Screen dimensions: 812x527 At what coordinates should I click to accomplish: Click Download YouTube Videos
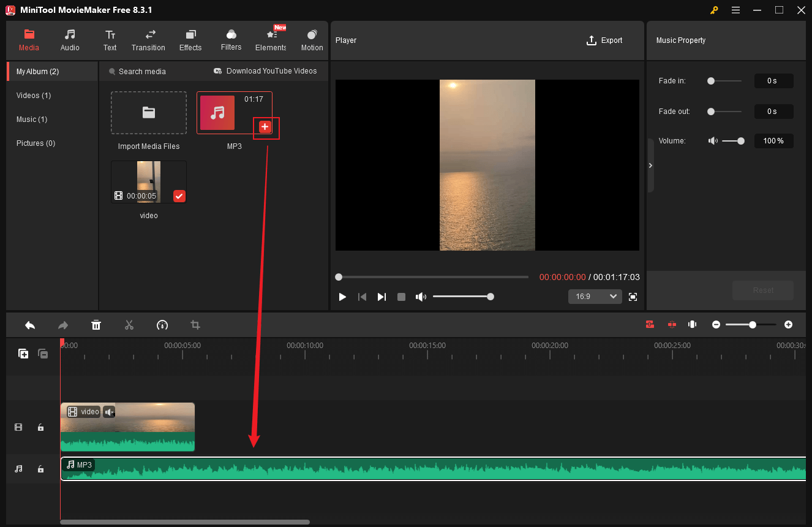pos(265,71)
